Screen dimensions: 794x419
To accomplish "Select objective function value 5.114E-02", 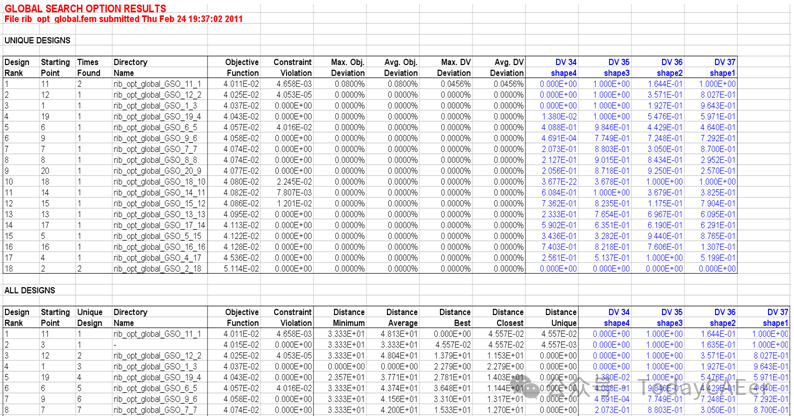I will [x=241, y=269].
